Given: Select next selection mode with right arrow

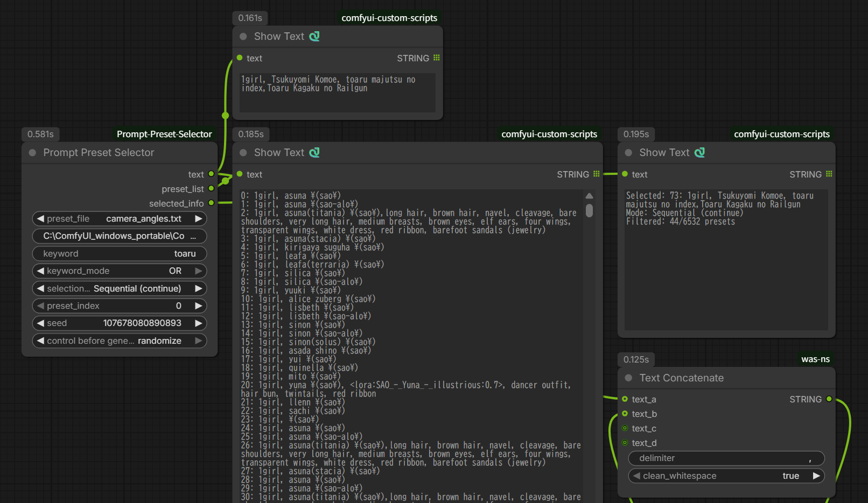Looking at the screenshot, I should point(199,288).
